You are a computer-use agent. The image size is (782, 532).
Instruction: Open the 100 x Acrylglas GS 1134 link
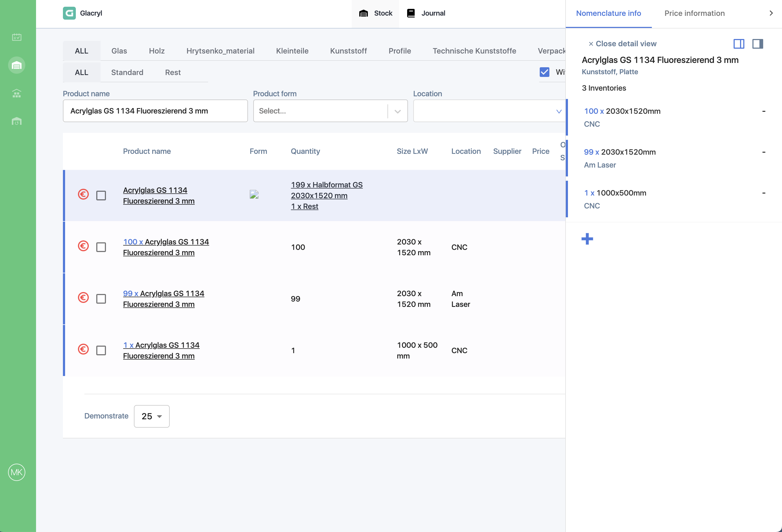166,247
